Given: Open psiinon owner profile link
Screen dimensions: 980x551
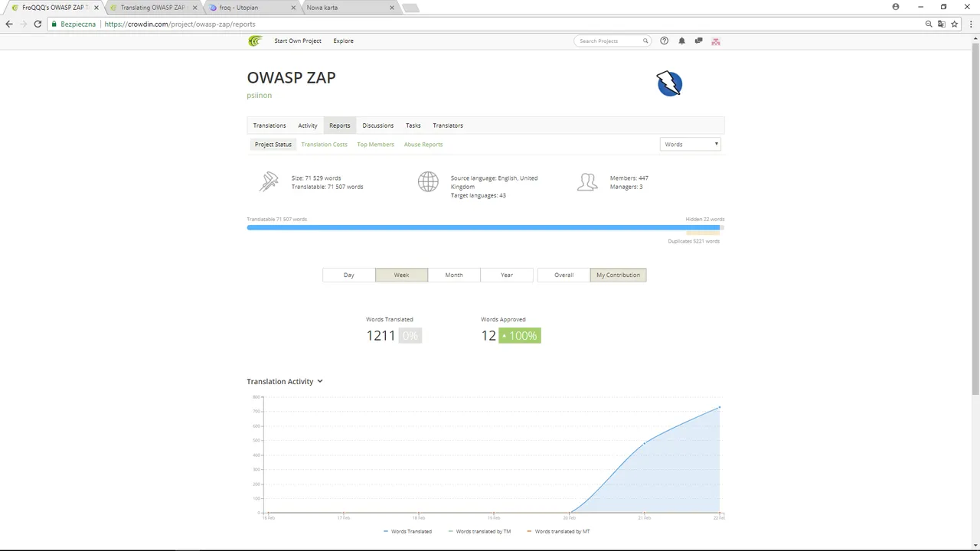Looking at the screenshot, I should (260, 95).
